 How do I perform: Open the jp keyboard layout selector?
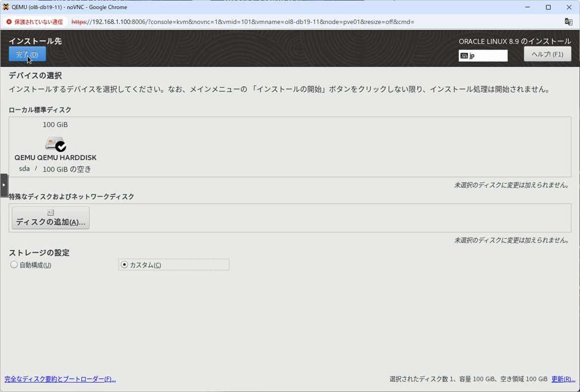(483, 56)
